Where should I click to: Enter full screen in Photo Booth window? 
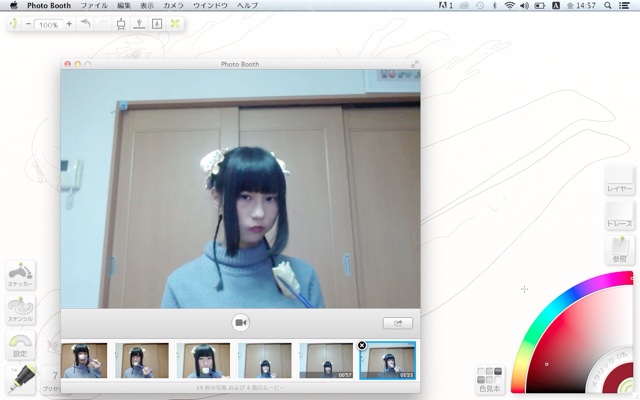pyautogui.click(x=414, y=64)
